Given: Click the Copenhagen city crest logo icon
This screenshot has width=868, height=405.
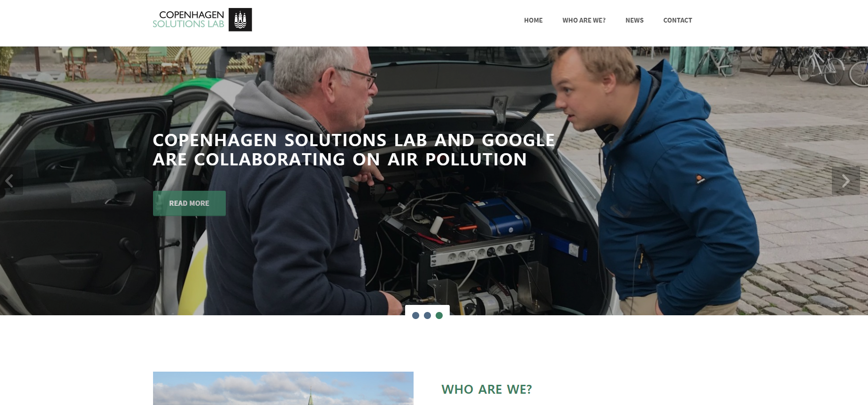Looking at the screenshot, I should (x=240, y=20).
